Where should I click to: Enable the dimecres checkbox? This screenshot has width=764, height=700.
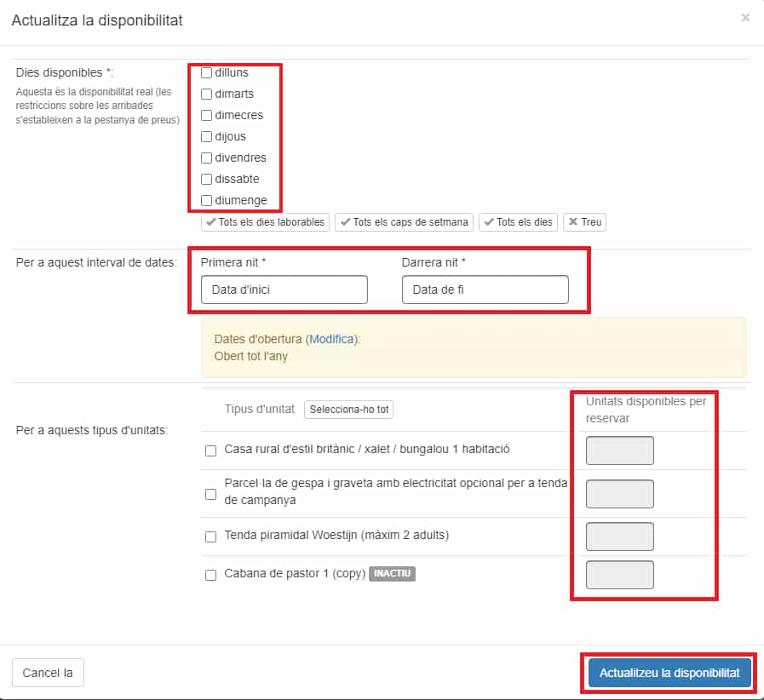[x=207, y=116]
